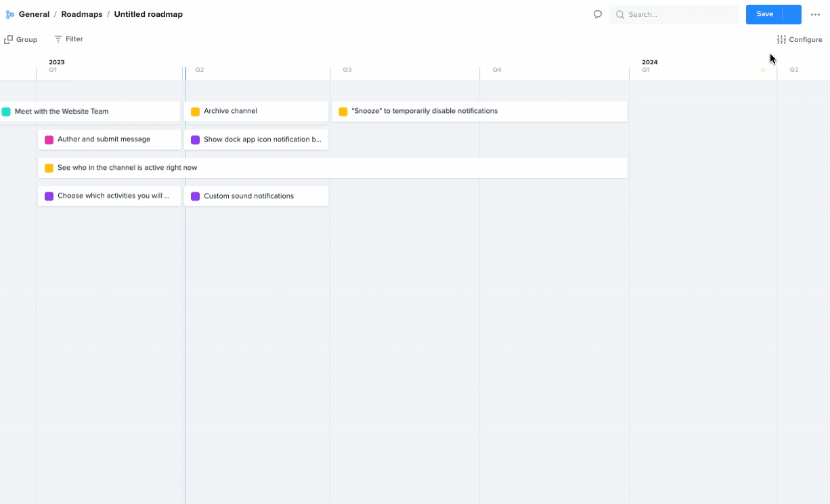Screen dimensions: 830x504
Task: Go to the Roadmaps breadcrumb
Action: (82, 14)
